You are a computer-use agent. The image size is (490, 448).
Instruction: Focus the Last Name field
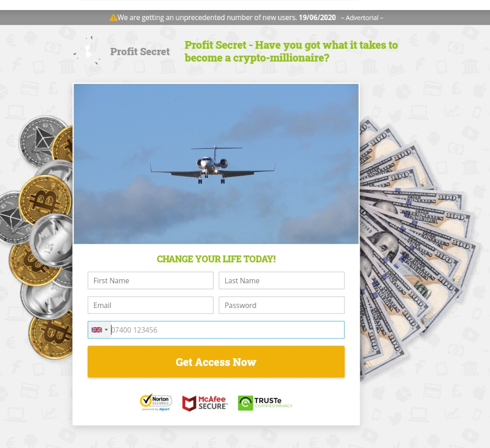281,280
